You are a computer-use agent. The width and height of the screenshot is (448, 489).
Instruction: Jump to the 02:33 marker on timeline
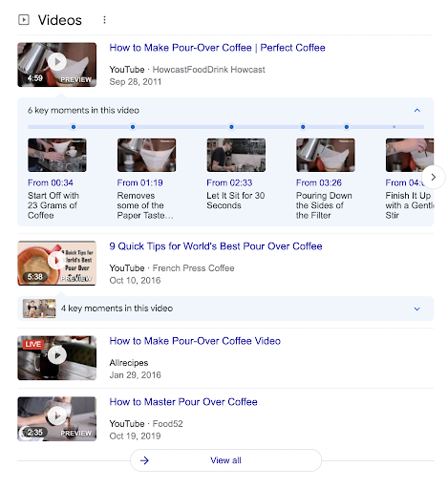click(231, 127)
